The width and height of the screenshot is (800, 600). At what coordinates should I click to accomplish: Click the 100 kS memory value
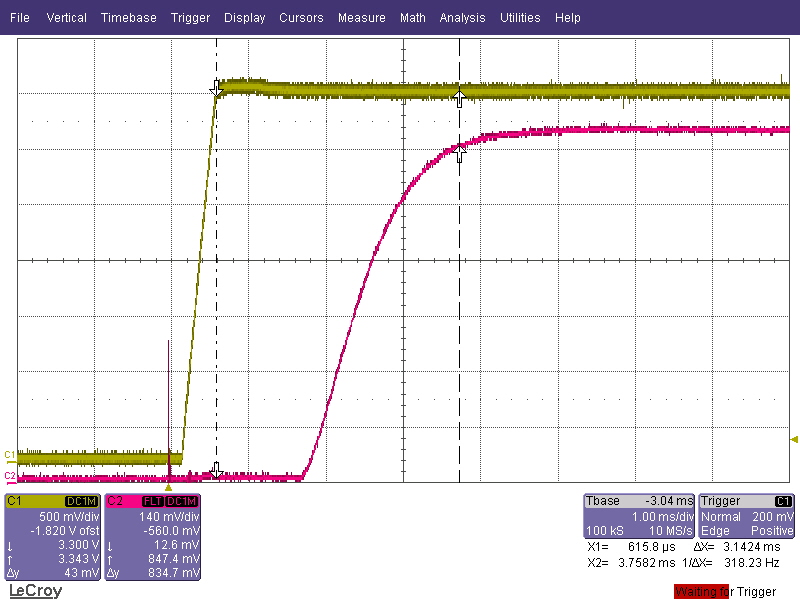click(x=605, y=531)
